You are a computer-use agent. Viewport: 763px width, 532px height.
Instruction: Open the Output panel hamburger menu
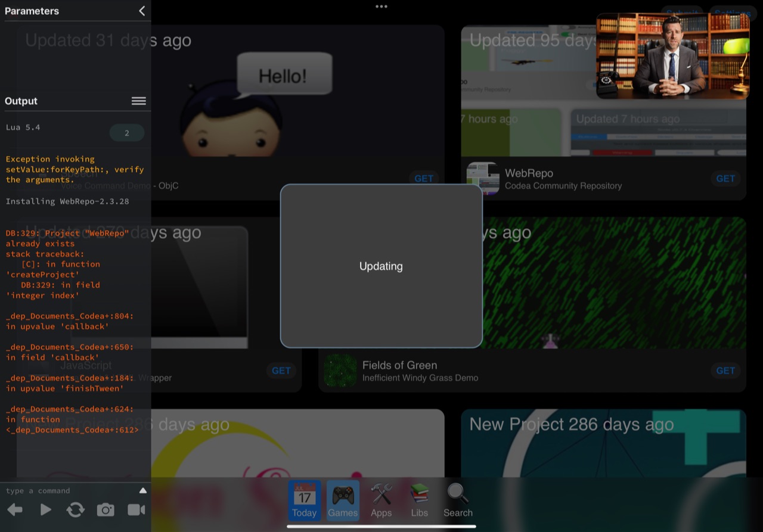pos(138,101)
